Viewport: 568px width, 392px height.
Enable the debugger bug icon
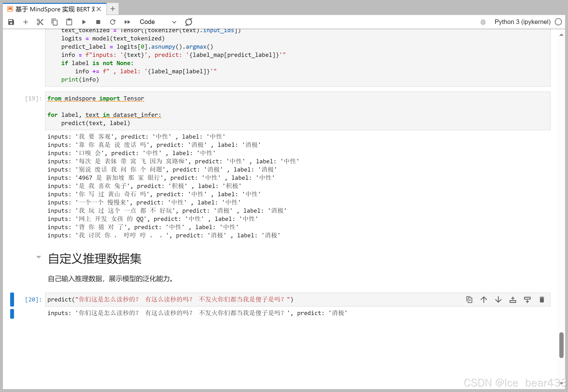click(483, 22)
